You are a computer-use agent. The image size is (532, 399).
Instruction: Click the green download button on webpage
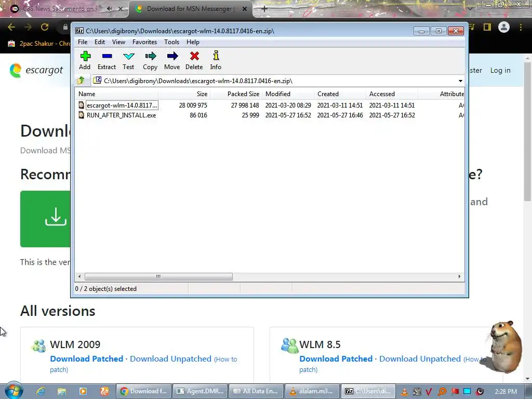coord(45,219)
